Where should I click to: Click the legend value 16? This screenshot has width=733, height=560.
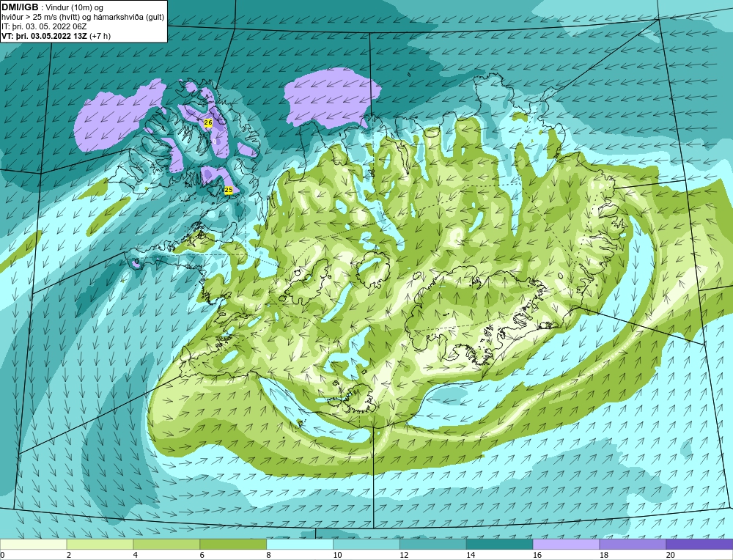[537, 555]
